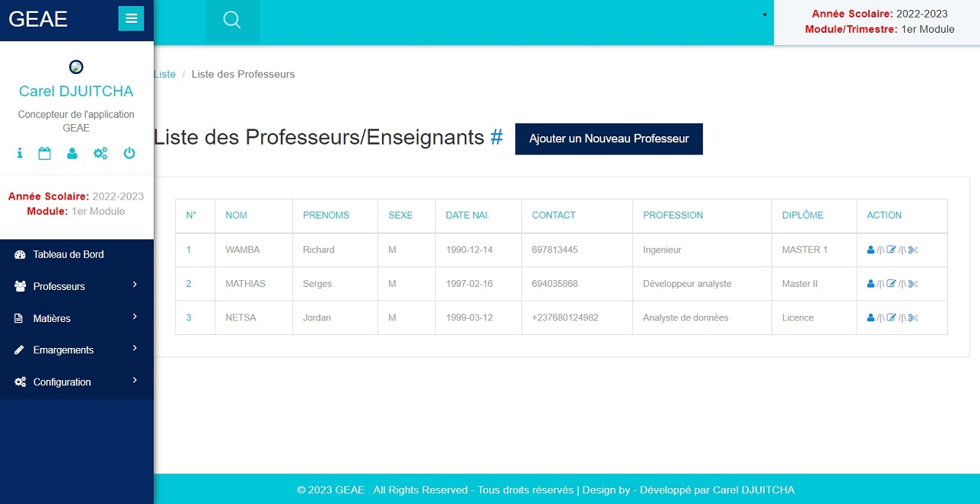Click the search magnifier icon in top bar
980x504 pixels.
pos(232,21)
